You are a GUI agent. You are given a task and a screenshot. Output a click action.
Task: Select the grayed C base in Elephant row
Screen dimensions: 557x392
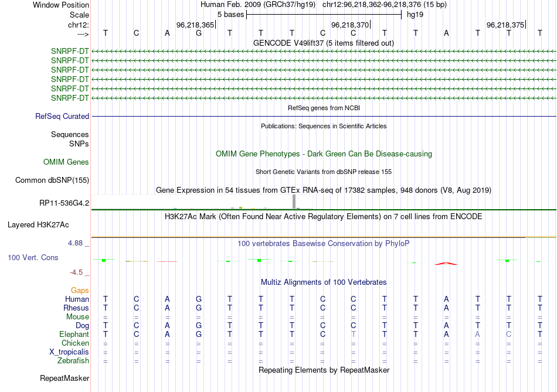coord(509,334)
